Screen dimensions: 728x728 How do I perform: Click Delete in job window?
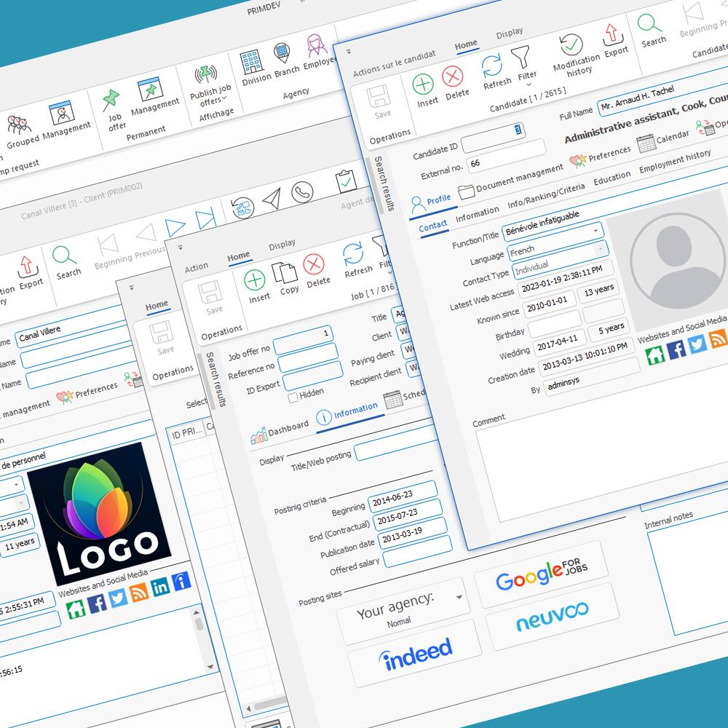click(x=314, y=265)
